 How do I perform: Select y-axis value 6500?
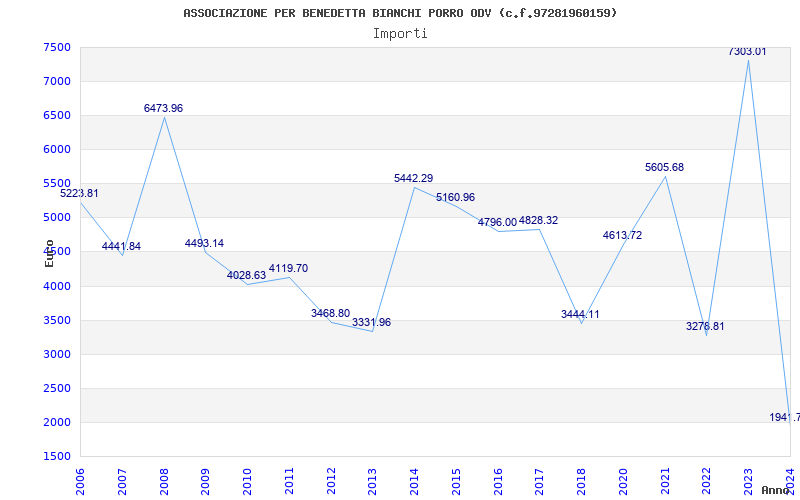click(x=57, y=115)
